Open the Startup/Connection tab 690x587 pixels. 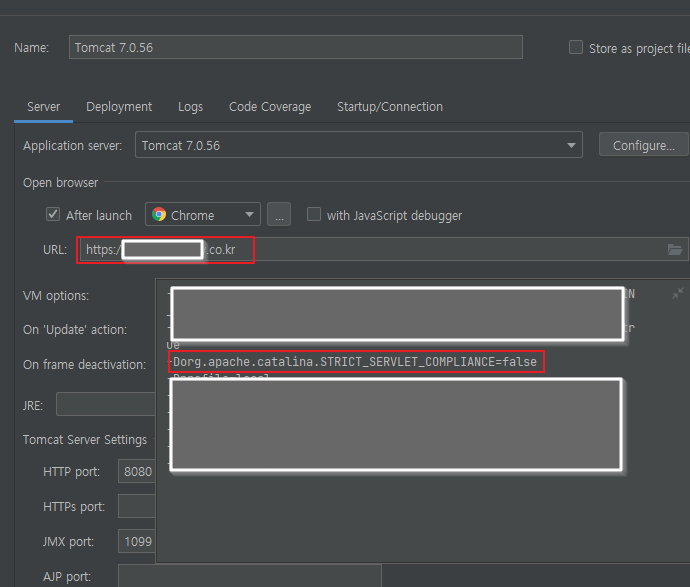389,107
